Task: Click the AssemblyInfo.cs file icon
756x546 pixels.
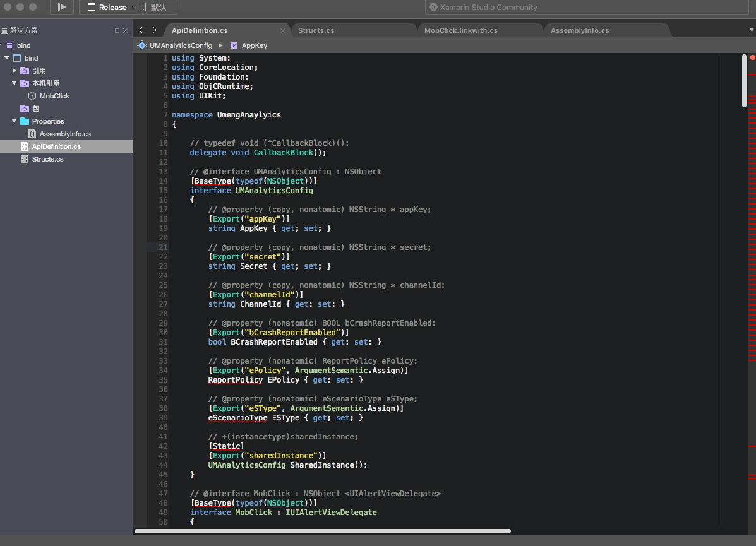Action: (32, 134)
